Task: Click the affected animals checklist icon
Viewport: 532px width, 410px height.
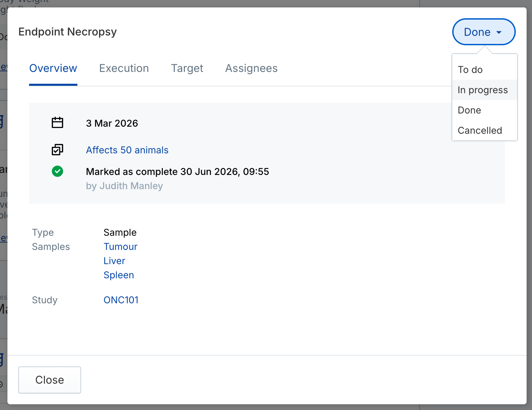Action: [x=57, y=150]
